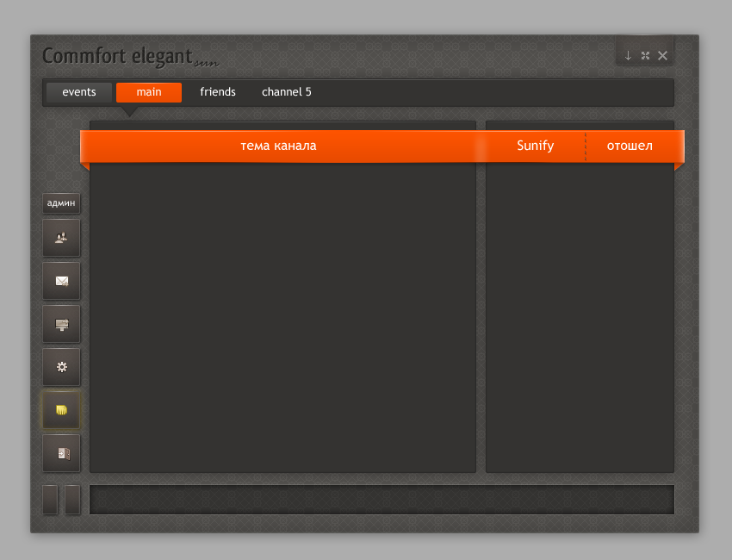The width and height of the screenshot is (732, 560).
Task: Open settings via the gear icon
Action: coord(61,367)
